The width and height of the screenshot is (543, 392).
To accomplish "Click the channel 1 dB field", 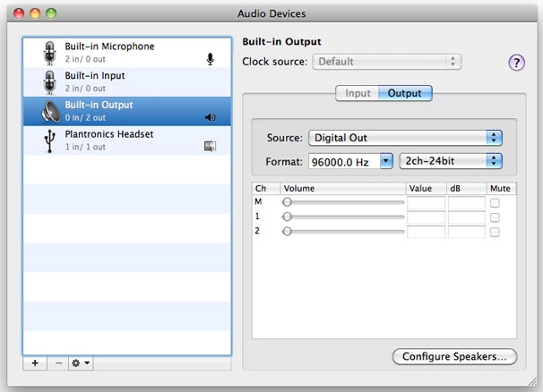I will coord(467,217).
